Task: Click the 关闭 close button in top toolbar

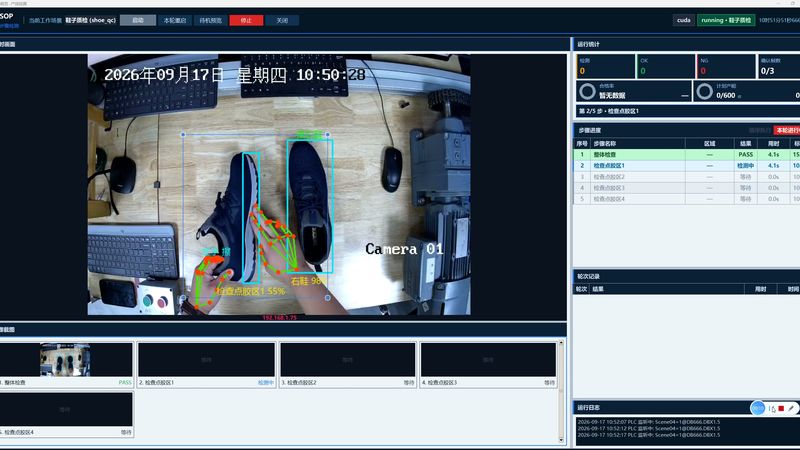Action: point(282,20)
